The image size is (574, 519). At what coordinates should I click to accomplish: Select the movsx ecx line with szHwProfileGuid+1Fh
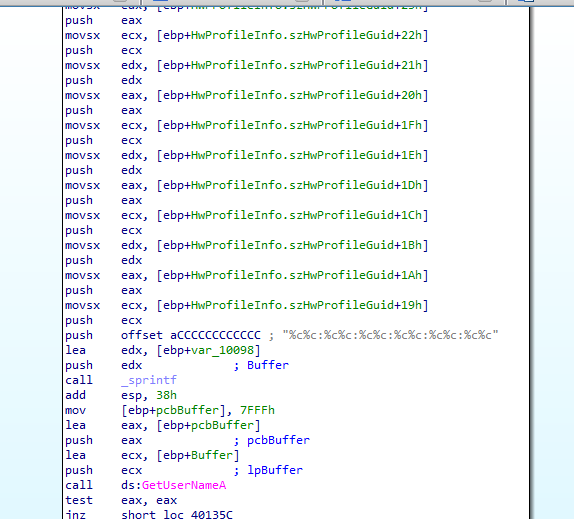(x=247, y=126)
